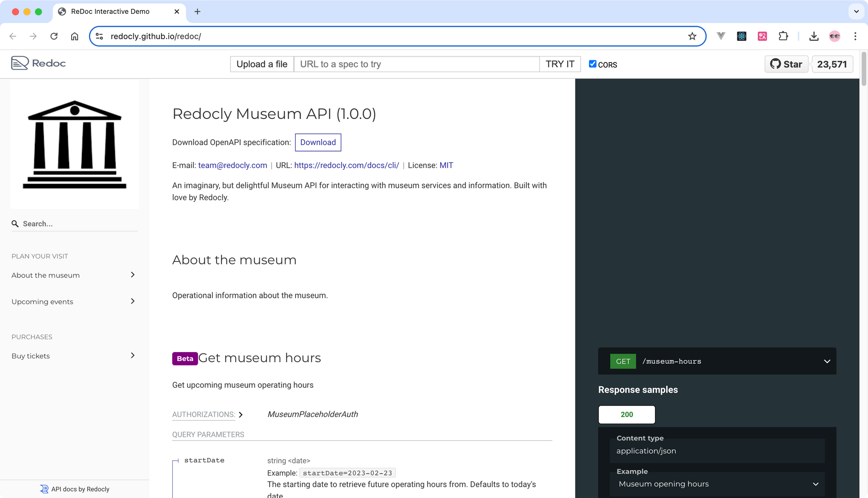Click the Download OpenAPI specification button
Image resolution: width=868 pixels, height=498 pixels.
[317, 142]
